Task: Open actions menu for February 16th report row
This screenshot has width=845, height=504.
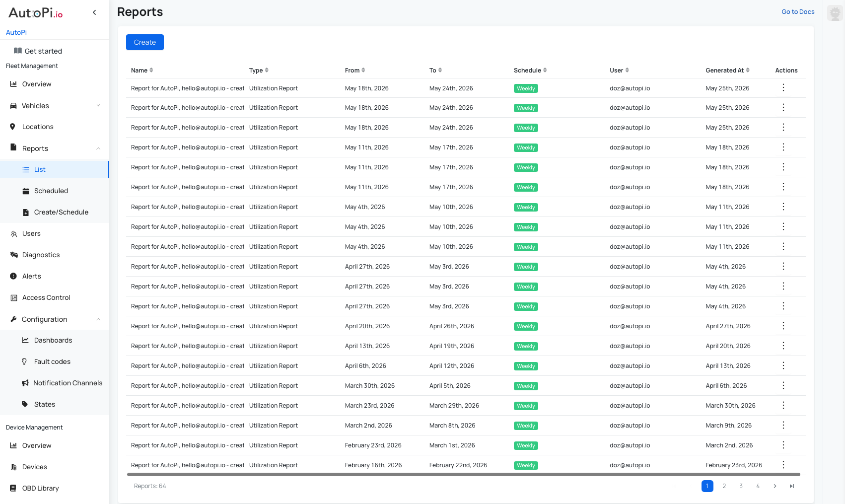Action: tap(783, 465)
